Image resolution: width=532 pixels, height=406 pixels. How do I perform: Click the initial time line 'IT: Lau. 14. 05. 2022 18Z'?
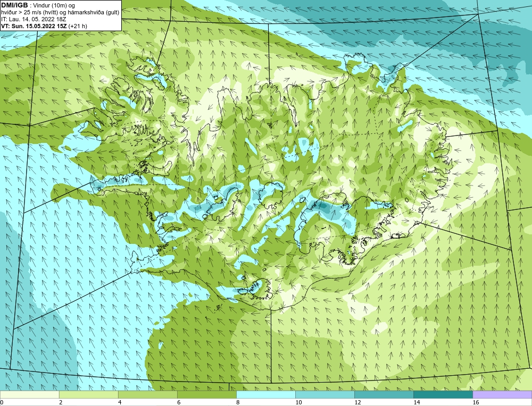coord(33,19)
